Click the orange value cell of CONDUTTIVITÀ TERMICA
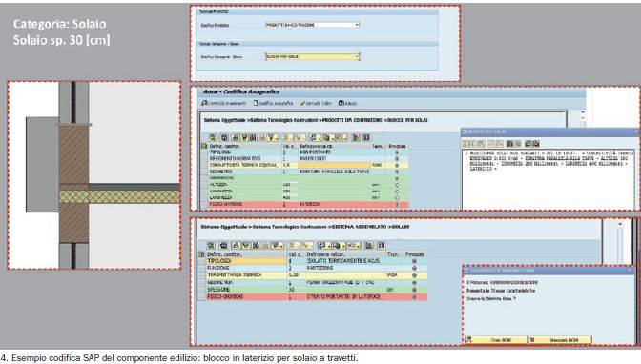Screen dimensions: 641x364 pyautogui.click(x=334, y=165)
